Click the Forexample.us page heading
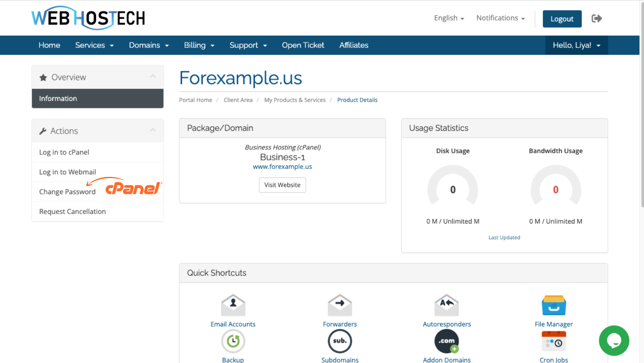 [x=240, y=78]
